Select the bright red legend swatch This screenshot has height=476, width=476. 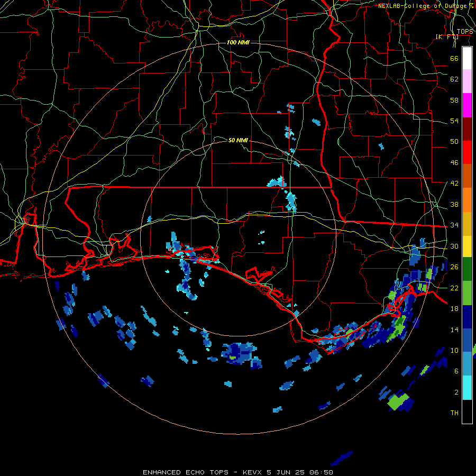pos(467,152)
